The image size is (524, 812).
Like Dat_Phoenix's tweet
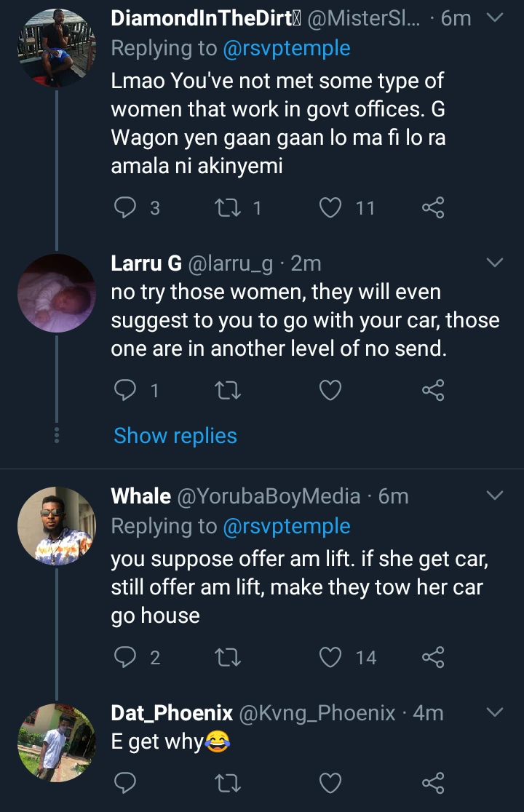331,784
